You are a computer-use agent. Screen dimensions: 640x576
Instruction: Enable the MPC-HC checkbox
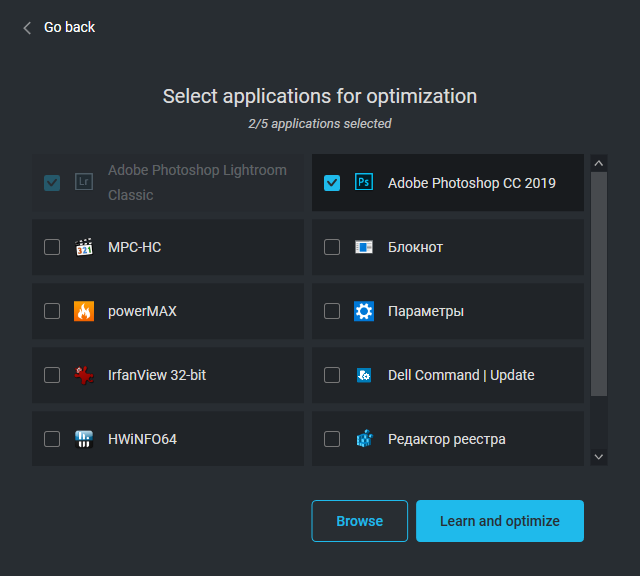[52, 247]
